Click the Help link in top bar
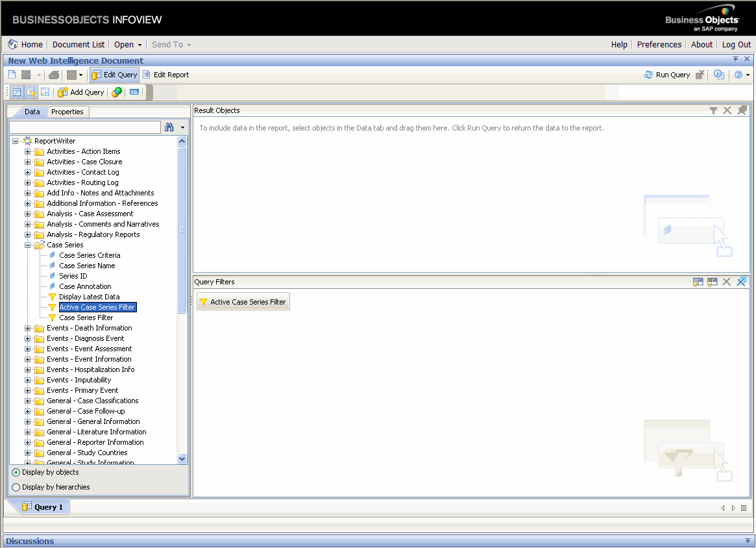 [619, 44]
